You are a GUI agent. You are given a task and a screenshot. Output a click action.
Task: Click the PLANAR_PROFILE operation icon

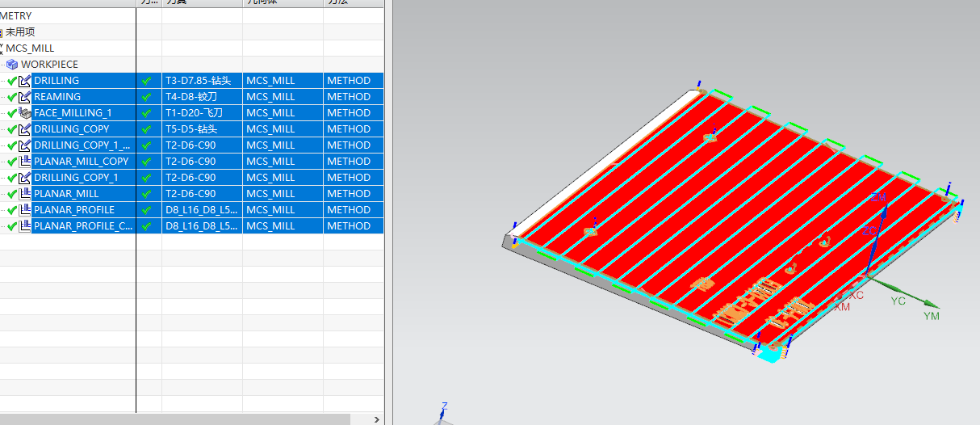tap(25, 210)
